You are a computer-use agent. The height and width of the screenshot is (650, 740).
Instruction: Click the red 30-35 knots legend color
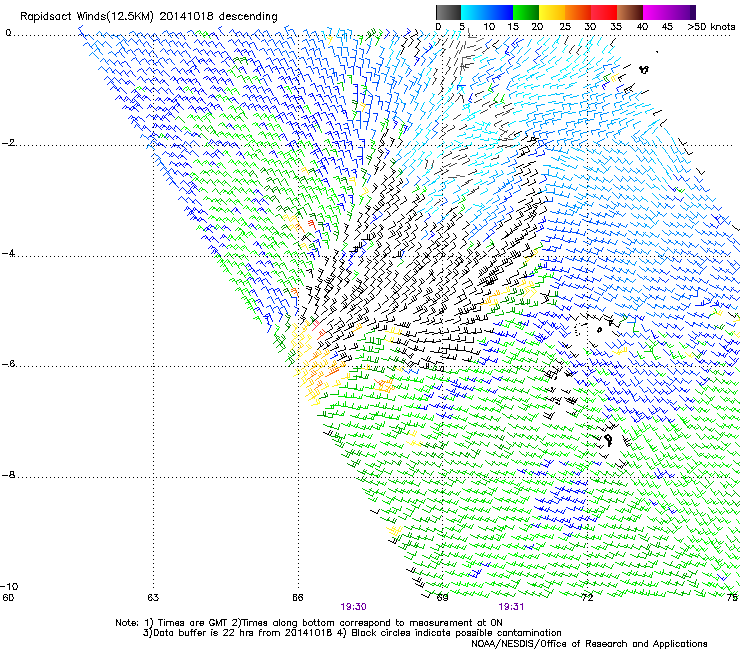604,12
